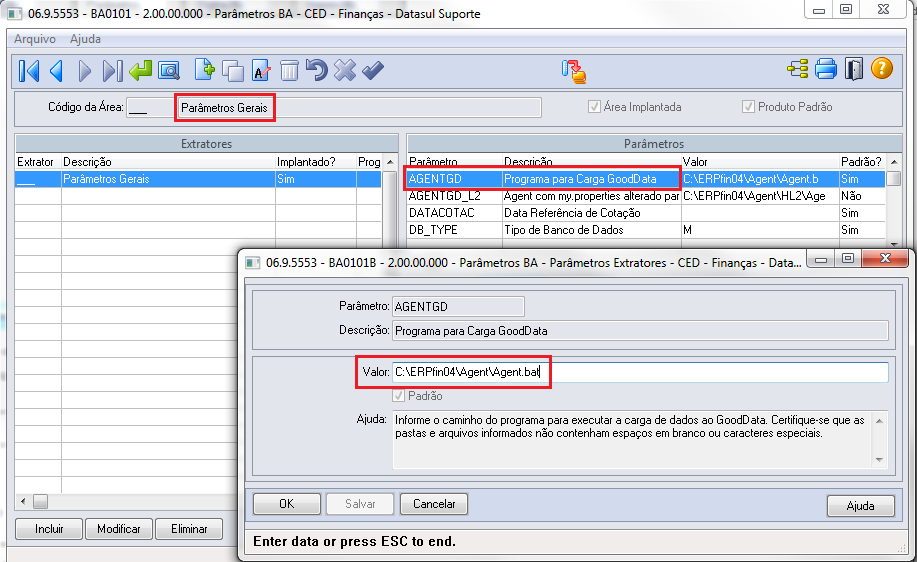The width and height of the screenshot is (917, 562).
Task: Open help with orange question mark icon
Action: [x=881, y=68]
